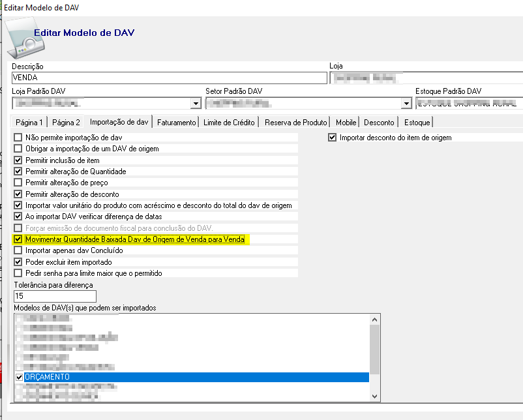Check 'Obrigar a importação de um DAV de origem'

point(18,149)
